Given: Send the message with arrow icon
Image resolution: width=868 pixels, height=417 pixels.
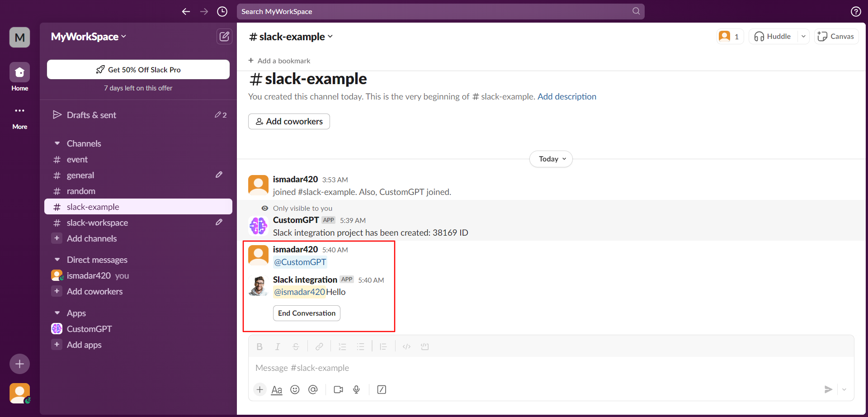Looking at the screenshot, I should [828, 389].
